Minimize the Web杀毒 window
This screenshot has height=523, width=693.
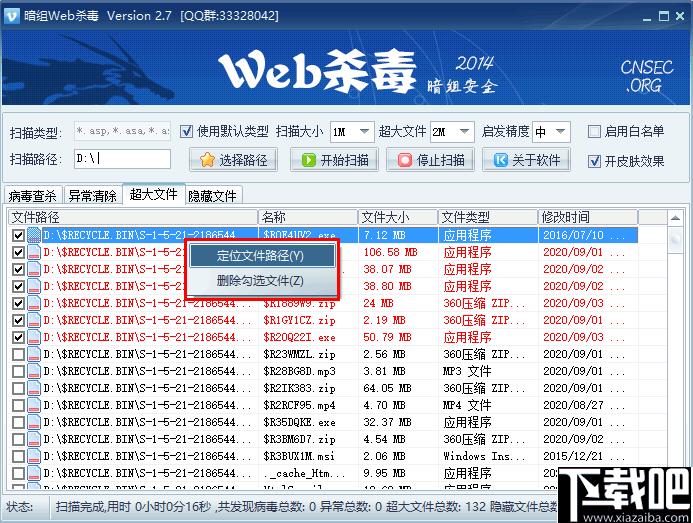(x=647, y=17)
